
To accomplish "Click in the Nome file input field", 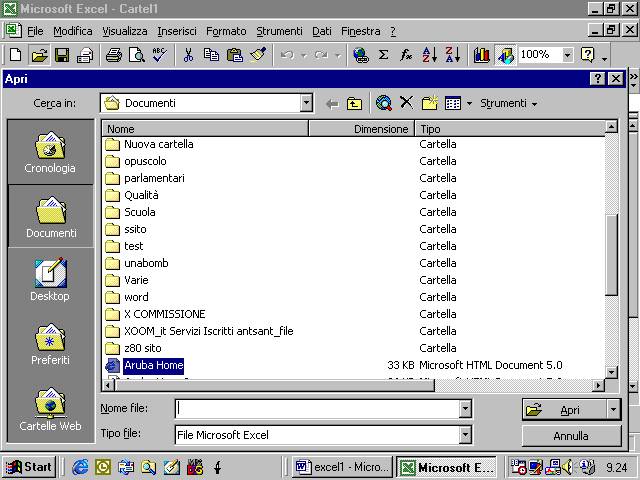I will tap(317, 409).
